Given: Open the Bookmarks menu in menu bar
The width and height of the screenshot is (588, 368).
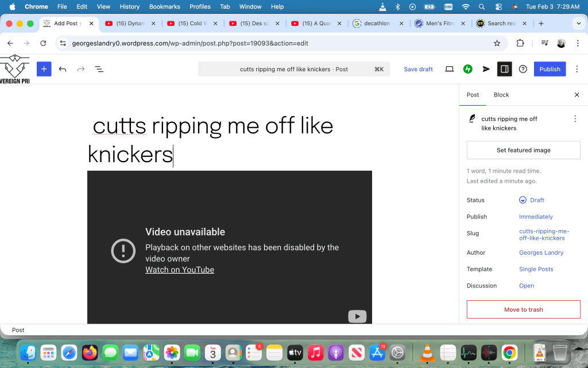Looking at the screenshot, I should tap(166, 7).
